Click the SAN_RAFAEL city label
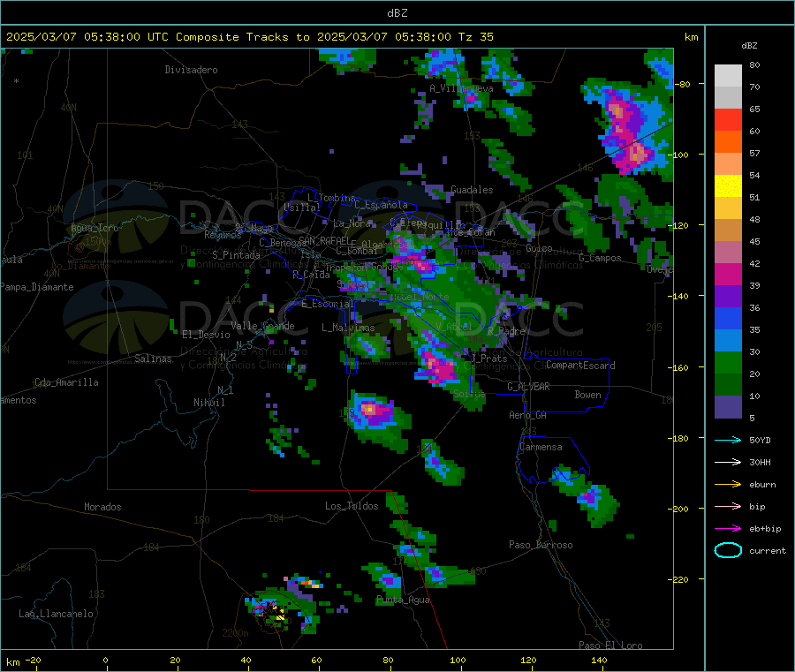 (x=324, y=240)
